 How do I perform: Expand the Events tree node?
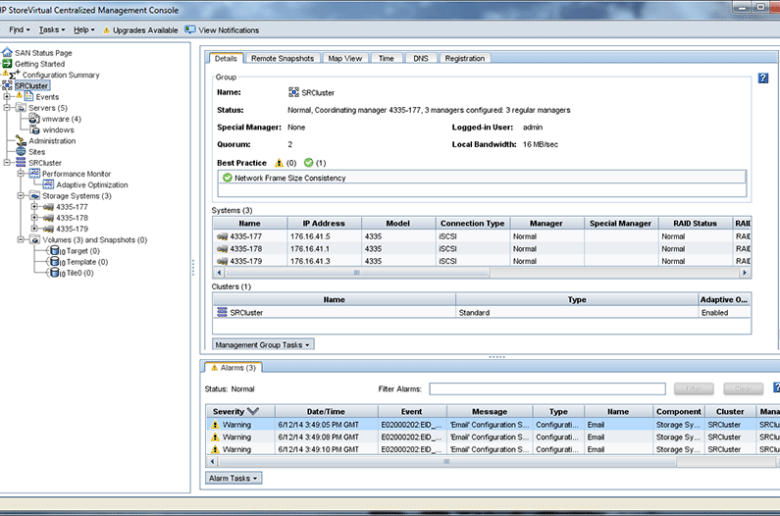(x=7, y=97)
